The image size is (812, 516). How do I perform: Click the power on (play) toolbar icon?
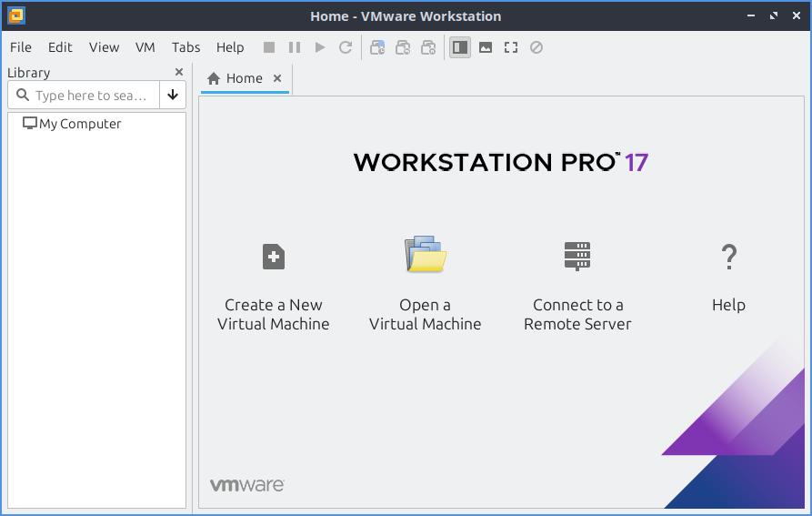[x=320, y=47]
